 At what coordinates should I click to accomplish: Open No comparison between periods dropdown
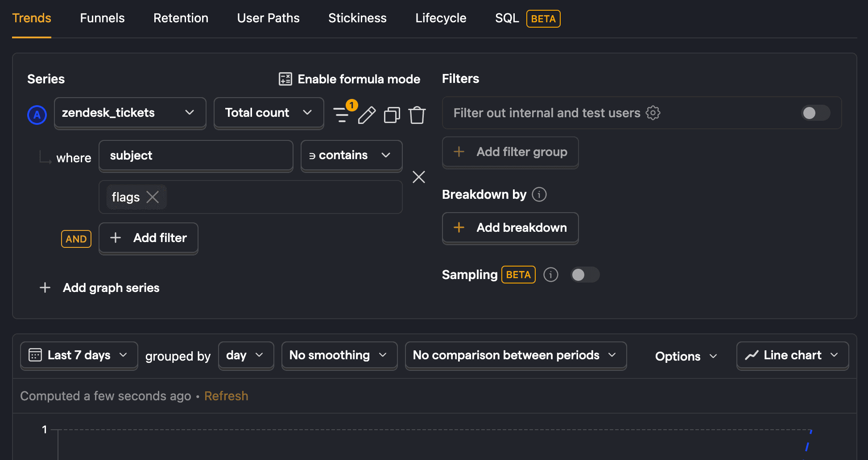(516, 355)
